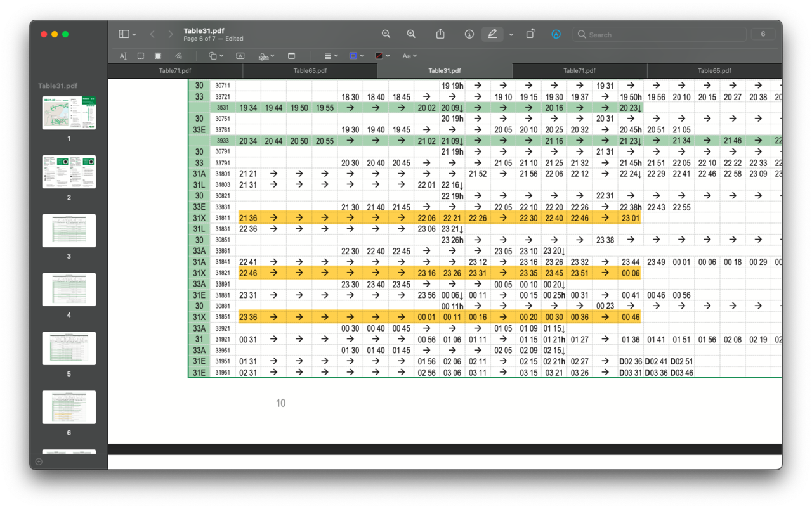
Task: Insert a Text box annotation
Action: pyautogui.click(x=240, y=56)
